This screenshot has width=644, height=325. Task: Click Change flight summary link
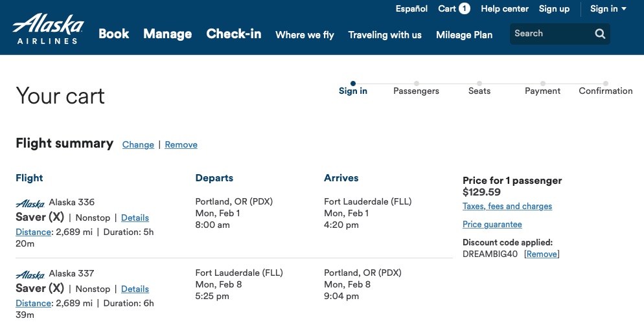(x=138, y=145)
